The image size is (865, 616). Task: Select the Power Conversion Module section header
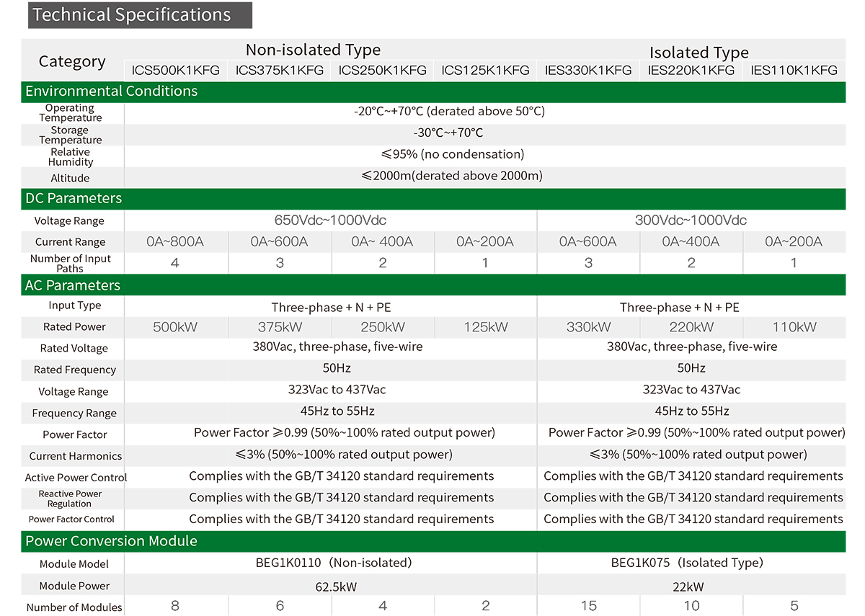[111, 541]
